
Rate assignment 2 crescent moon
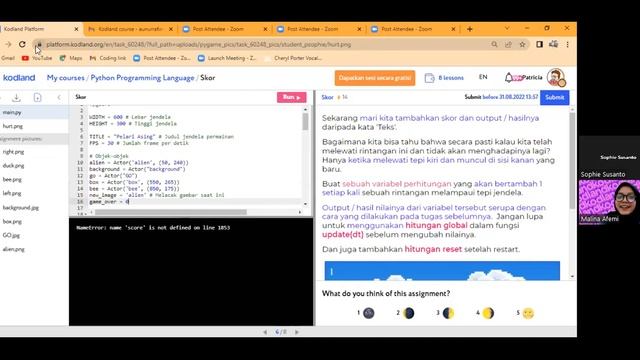(408, 313)
